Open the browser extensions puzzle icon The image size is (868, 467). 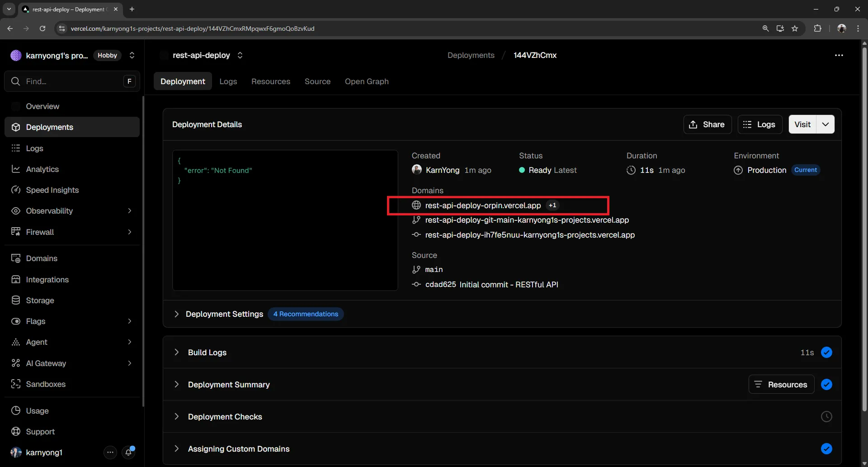pyautogui.click(x=817, y=29)
